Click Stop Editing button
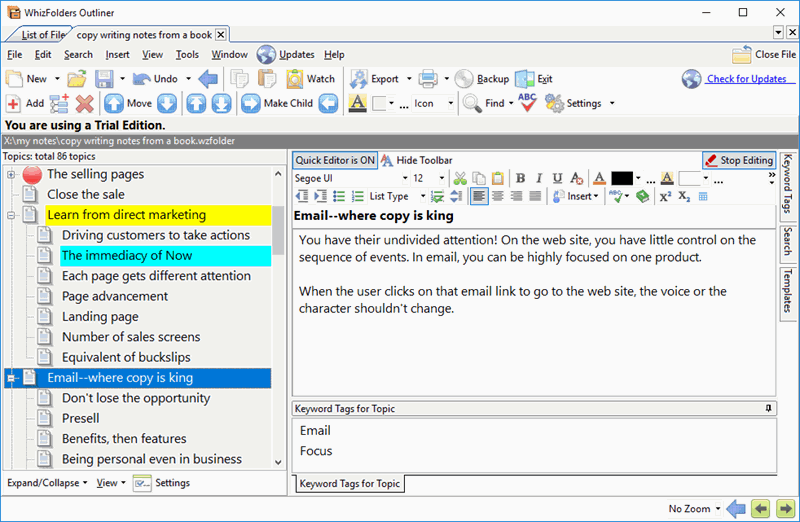The height and width of the screenshot is (522, 800). click(x=739, y=160)
